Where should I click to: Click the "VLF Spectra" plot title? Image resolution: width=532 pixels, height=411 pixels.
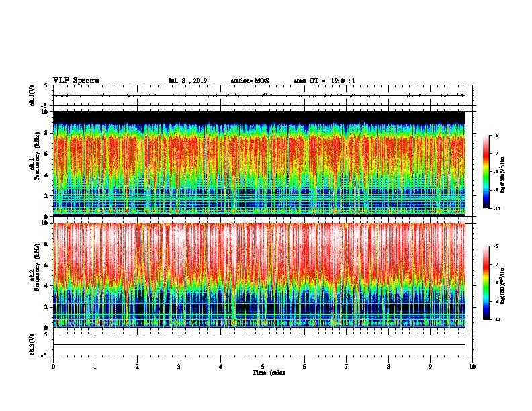[76, 81]
